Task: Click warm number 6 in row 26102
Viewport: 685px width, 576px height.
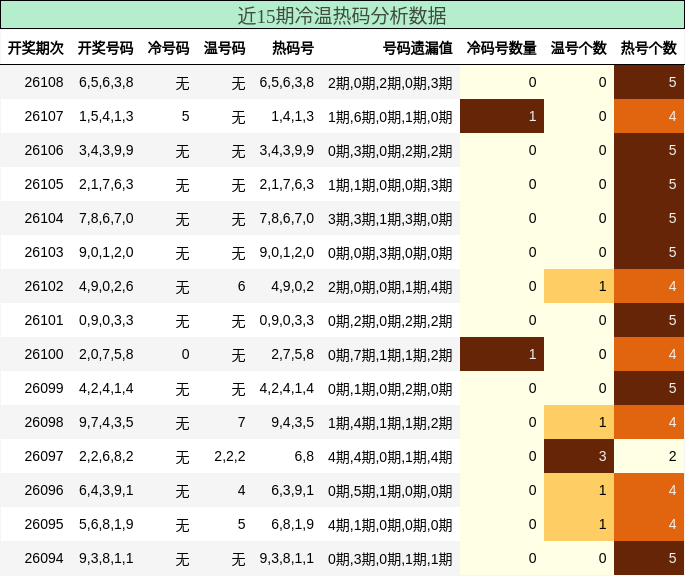Action: (241, 286)
